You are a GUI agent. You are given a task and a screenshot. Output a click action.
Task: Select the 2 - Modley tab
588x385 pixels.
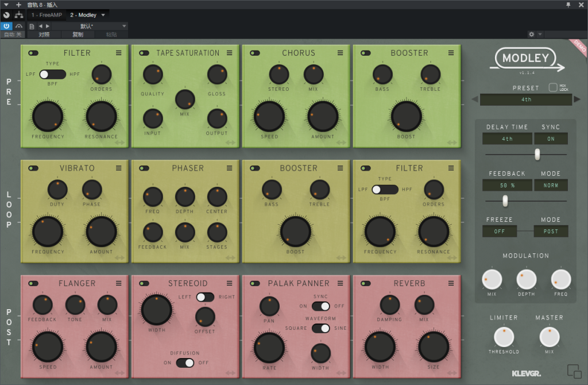pyautogui.click(x=83, y=15)
